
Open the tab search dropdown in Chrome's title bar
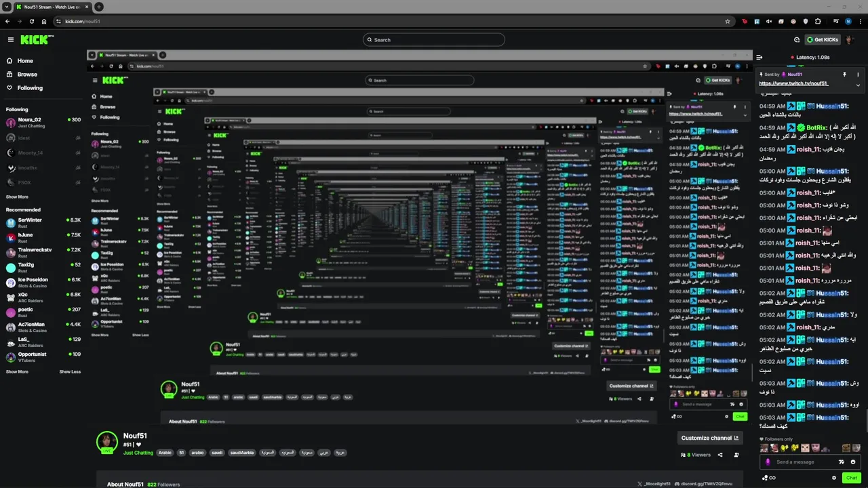click(x=7, y=7)
